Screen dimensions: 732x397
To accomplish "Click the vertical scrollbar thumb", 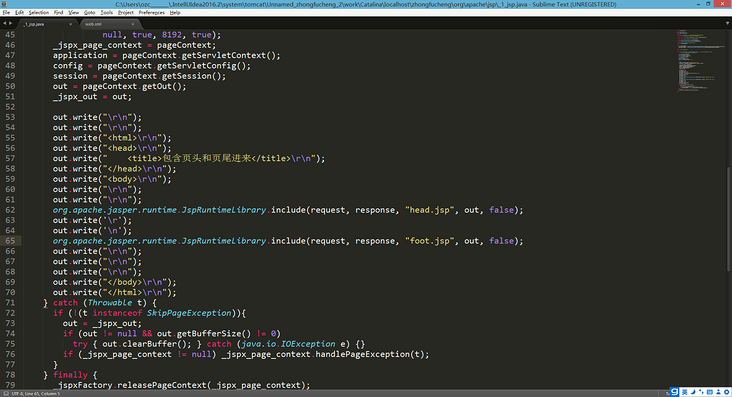I will pyautogui.click(x=728, y=219).
